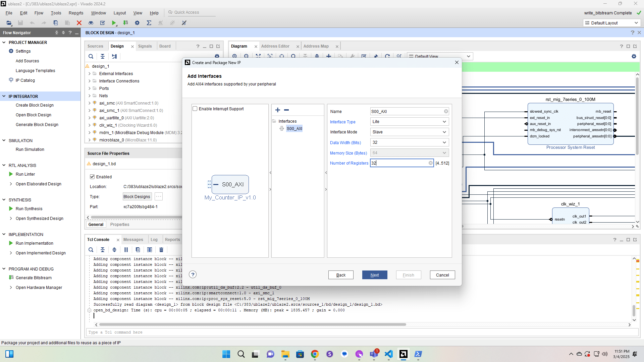644x362 pixels.
Task: Switch to the Address Editor tab
Action: tap(275, 46)
